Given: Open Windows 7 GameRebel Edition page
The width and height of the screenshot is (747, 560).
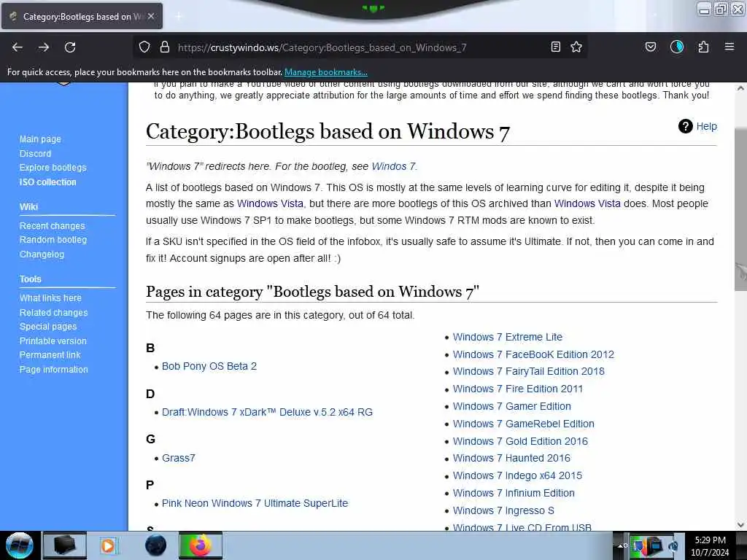Looking at the screenshot, I should pyautogui.click(x=523, y=424).
